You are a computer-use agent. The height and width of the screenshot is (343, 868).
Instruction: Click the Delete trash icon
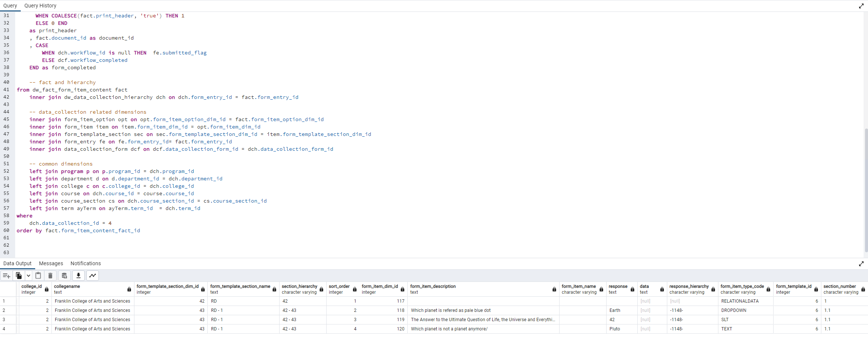(x=50, y=276)
